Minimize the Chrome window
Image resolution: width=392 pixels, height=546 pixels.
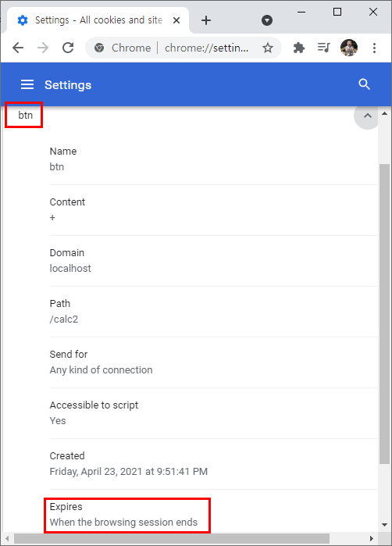pos(301,12)
